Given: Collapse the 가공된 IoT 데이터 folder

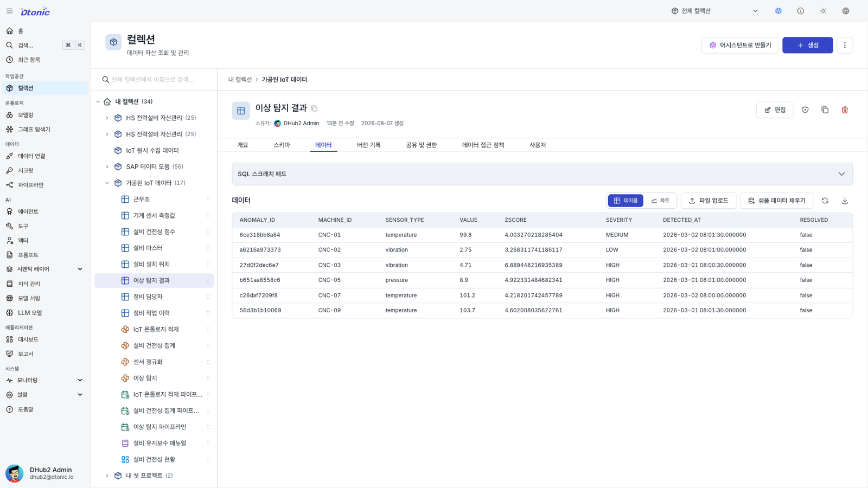Looking at the screenshot, I should pyautogui.click(x=107, y=183).
